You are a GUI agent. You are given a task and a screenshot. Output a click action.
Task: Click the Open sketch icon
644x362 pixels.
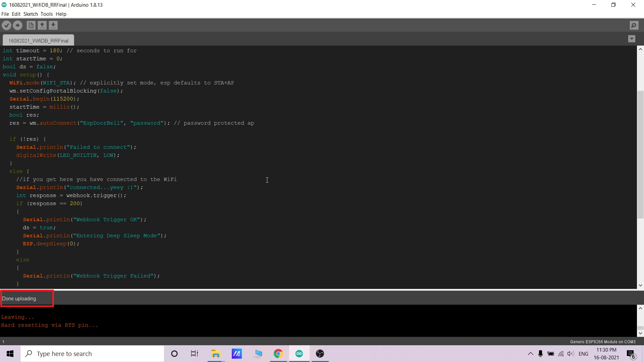tap(42, 25)
